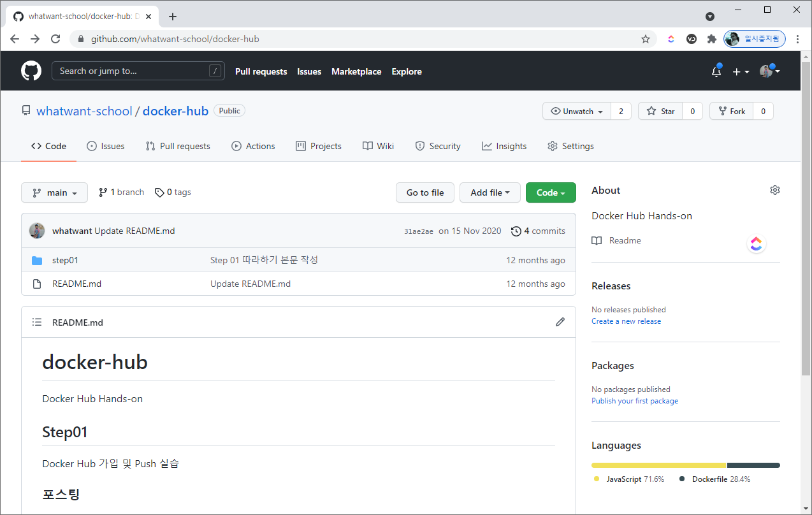812x515 pixels.
Task: View the 4 commits history link
Action: pyautogui.click(x=538, y=231)
